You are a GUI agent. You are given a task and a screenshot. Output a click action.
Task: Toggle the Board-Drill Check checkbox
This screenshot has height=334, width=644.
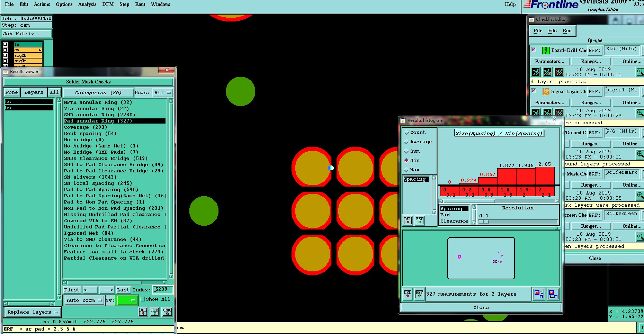tap(534, 49)
